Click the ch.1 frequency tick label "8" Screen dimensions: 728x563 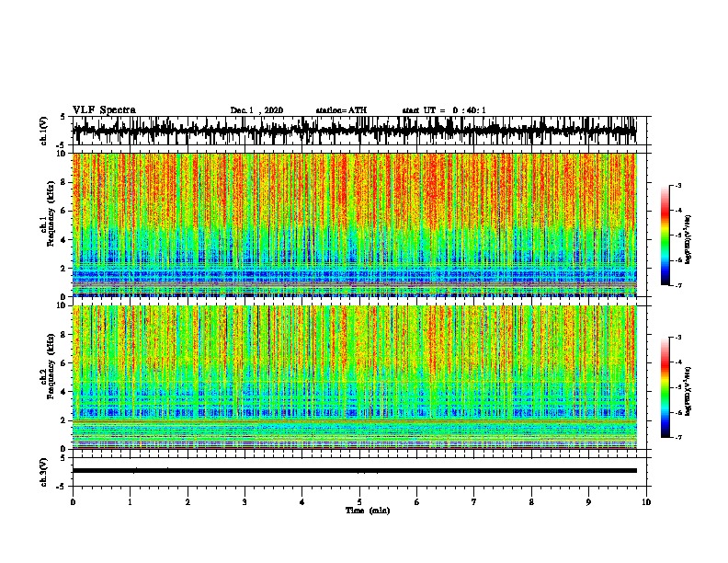[63, 182]
